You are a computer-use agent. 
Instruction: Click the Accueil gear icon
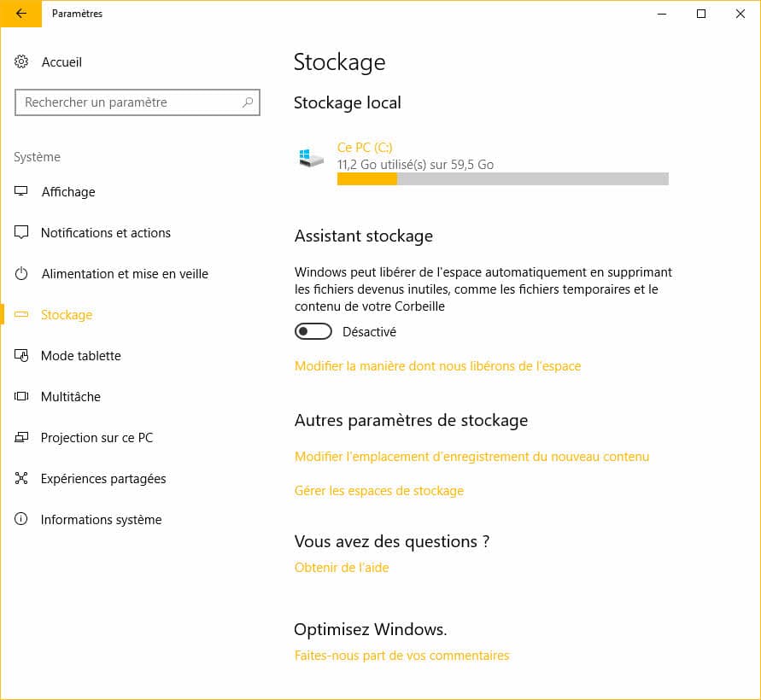coord(21,62)
